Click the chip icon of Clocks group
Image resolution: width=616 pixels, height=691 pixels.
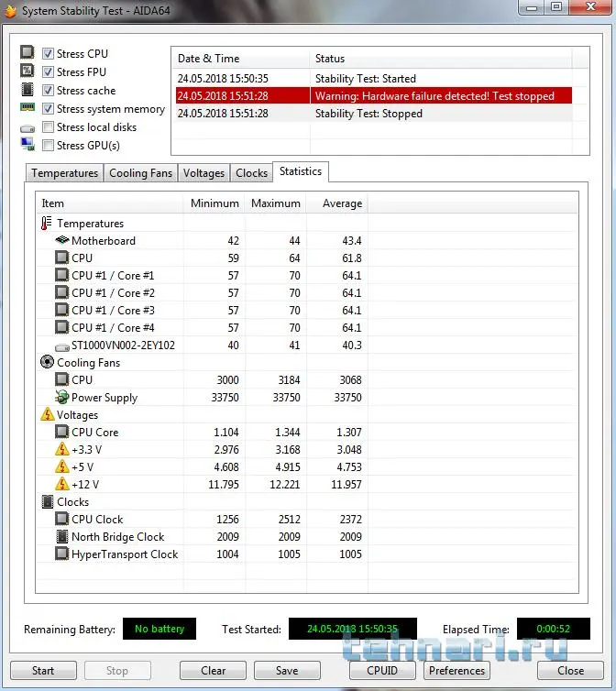47,501
